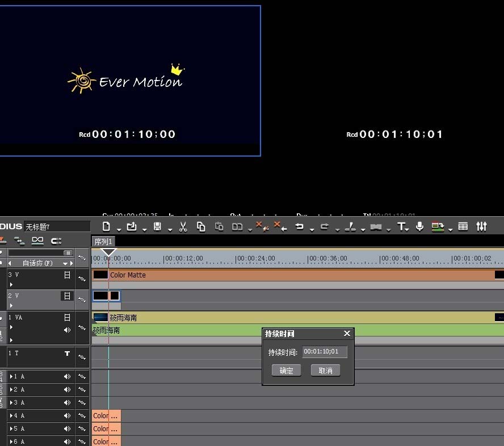504x446 pixels.
Task: Mute audio track 4 A speaker
Action: tap(67, 415)
